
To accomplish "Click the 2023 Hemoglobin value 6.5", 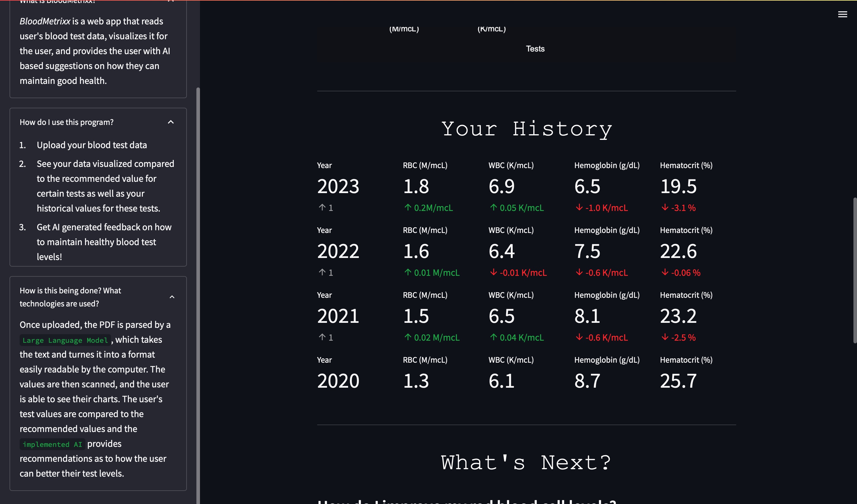I will (587, 186).
